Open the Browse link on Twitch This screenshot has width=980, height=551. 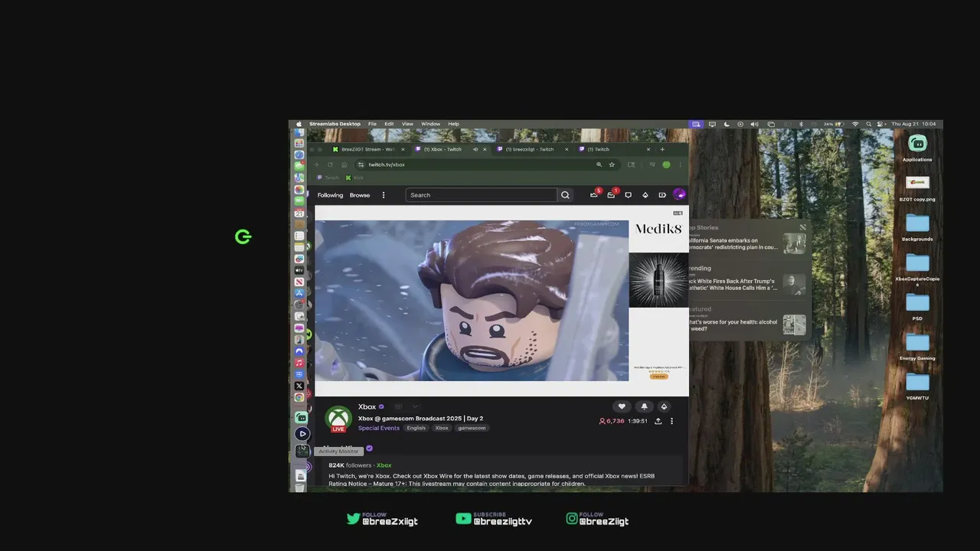click(x=360, y=195)
